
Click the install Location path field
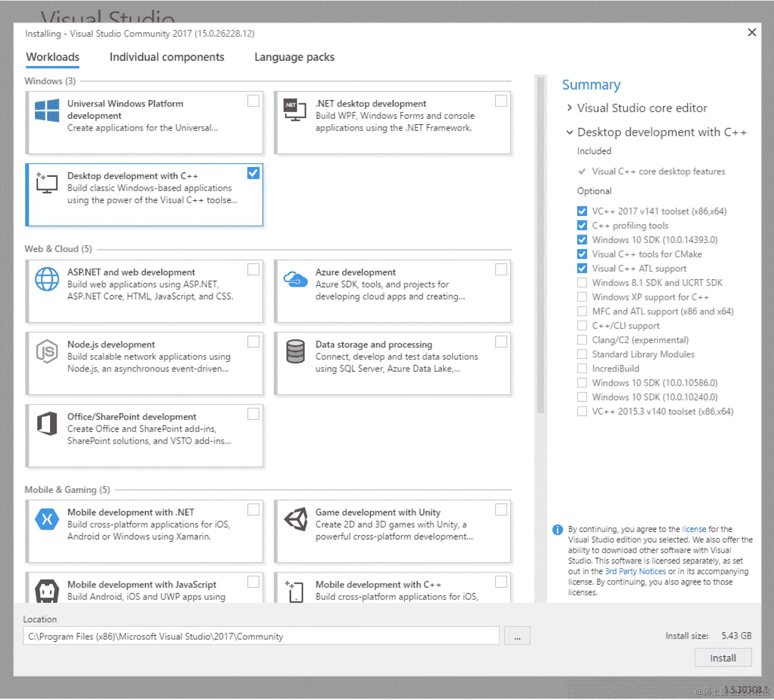tap(261, 636)
